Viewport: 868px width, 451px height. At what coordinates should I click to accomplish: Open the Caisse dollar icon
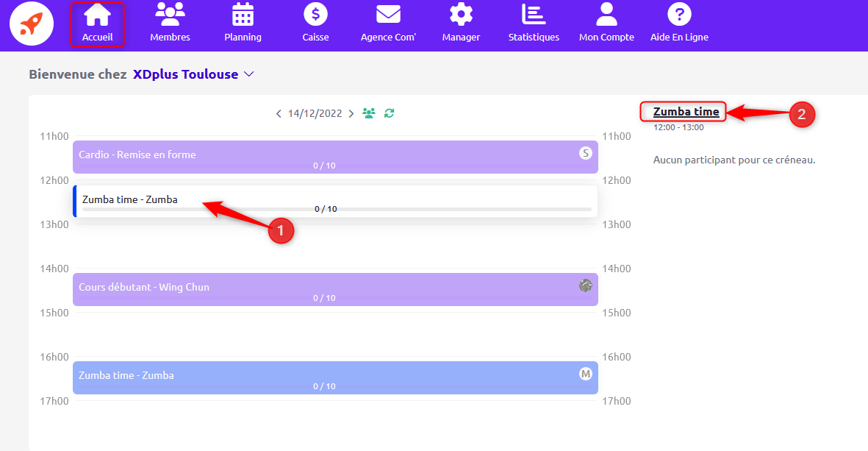click(315, 24)
